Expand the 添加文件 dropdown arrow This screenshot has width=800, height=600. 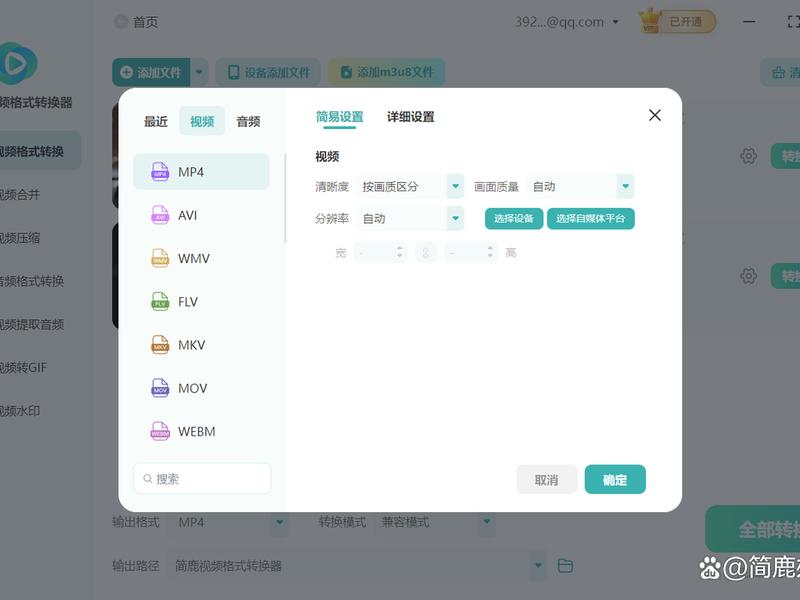coord(199,72)
